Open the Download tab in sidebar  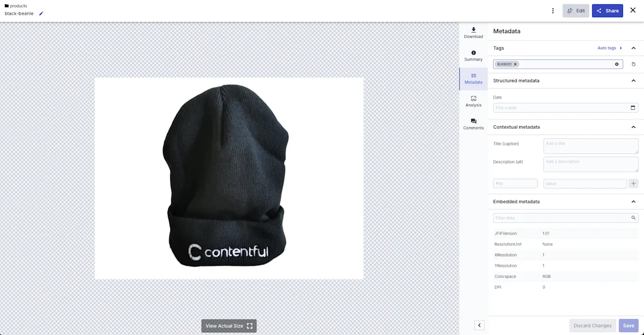pos(473,33)
